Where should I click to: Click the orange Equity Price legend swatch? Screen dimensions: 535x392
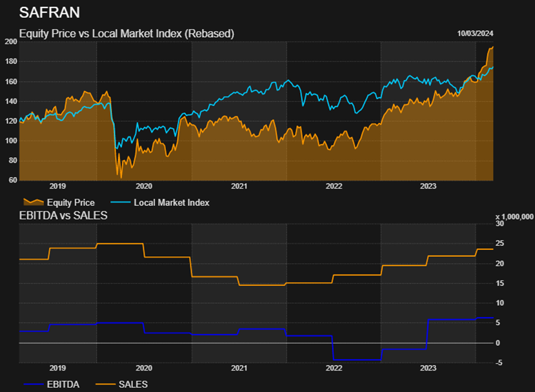click(34, 202)
